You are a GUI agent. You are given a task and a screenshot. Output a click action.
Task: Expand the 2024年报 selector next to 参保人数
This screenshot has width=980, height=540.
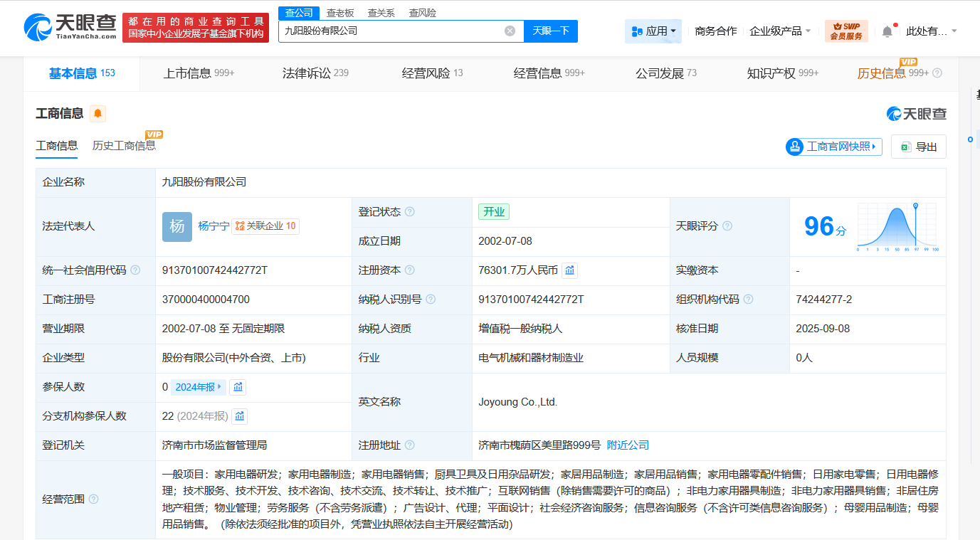(x=197, y=386)
